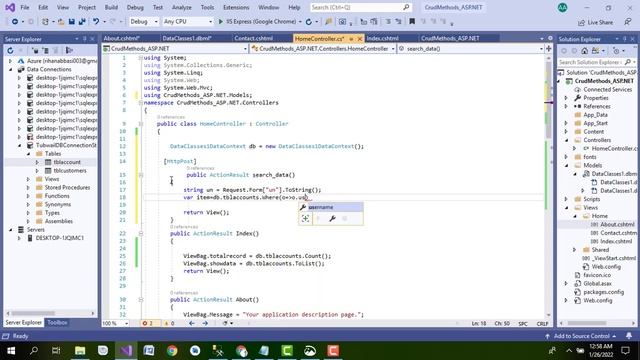Collapse the About method outlining block

pyautogui.click(x=140, y=300)
